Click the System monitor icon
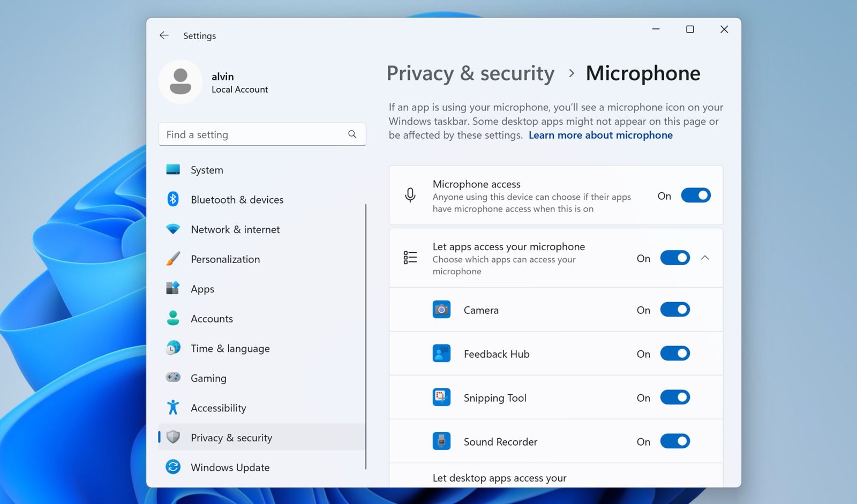The height and width of the screenshot is (504, 857). point(173,169)
